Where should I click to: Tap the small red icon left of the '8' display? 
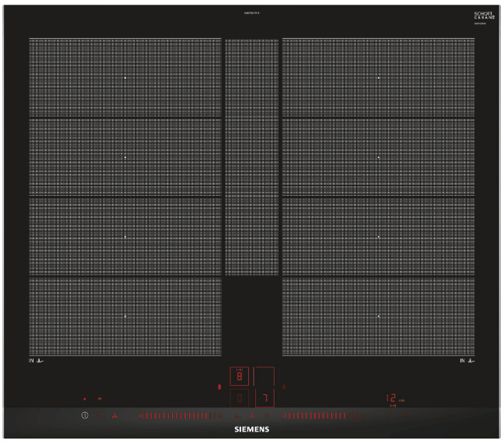(220, 386)
